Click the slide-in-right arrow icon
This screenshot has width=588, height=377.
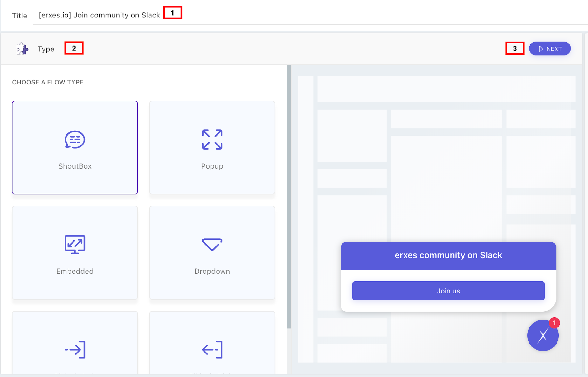[x=212, y=350]
